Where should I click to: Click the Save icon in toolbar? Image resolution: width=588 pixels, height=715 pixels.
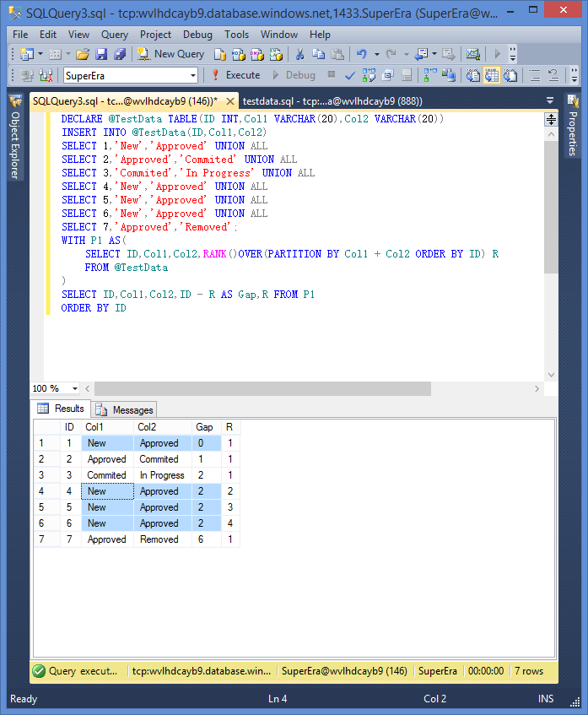(101, 54)
